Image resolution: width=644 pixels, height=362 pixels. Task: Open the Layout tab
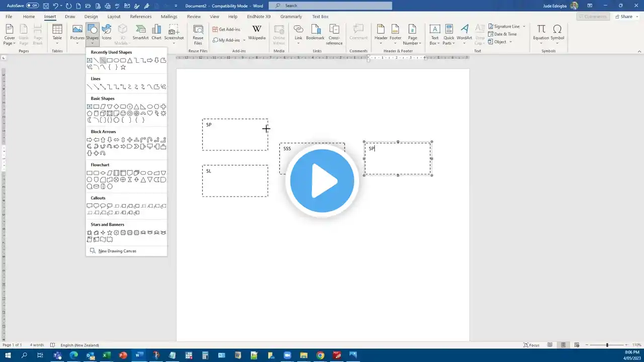[x=114, y=17]
